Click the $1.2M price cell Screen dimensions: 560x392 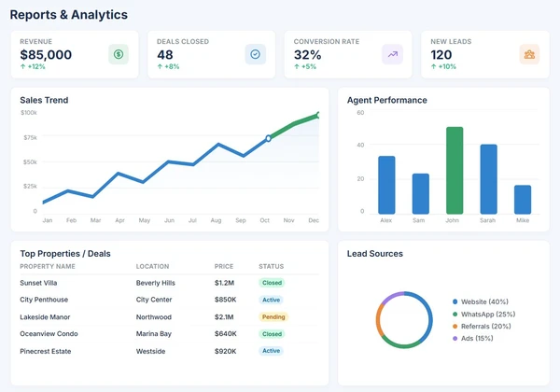point(224,283)
